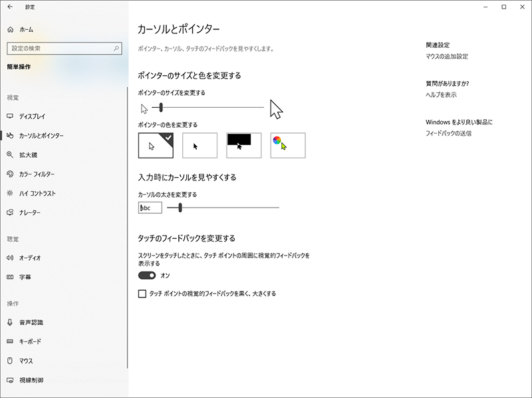Open オーディオ settings page
Image resolution: width=532 pixels, height=398 pixels.
pos(30,258)
